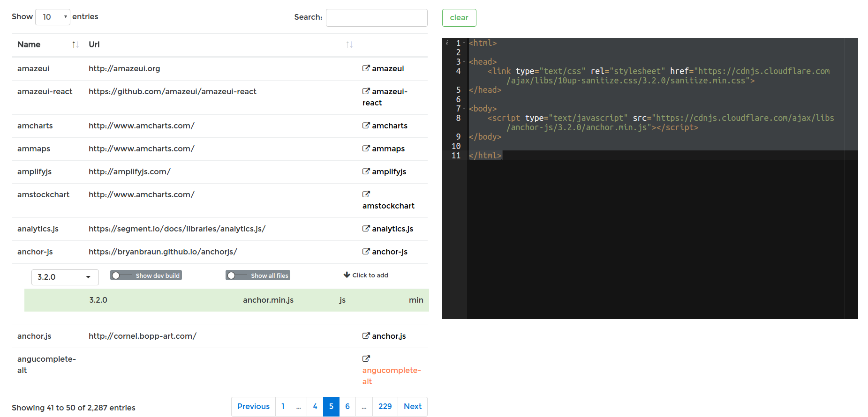Click external link icon above amstockchart
The image size is (868, 417).
coord(366,194)
